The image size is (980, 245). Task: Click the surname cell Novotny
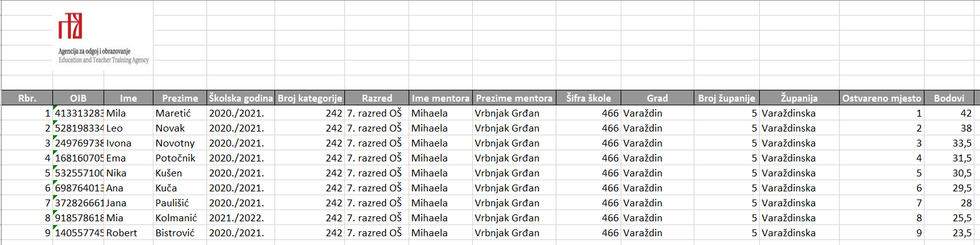click(x=180, y=143)
